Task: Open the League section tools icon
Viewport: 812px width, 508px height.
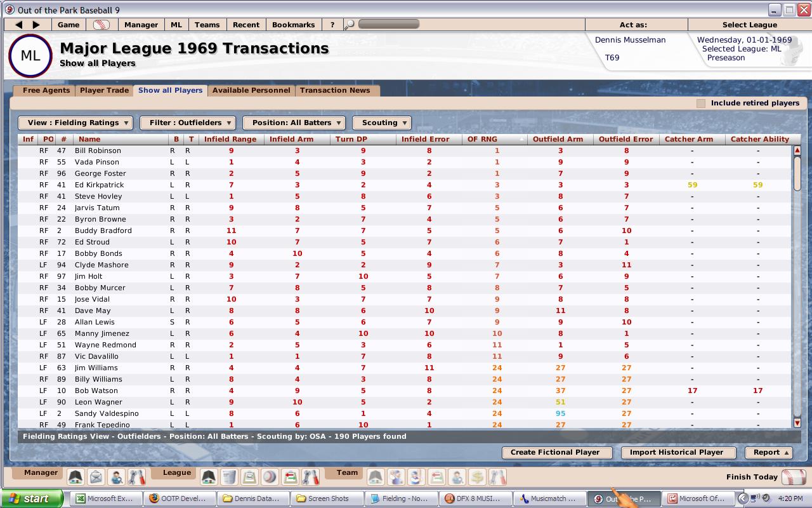Action: click(310, 477)
